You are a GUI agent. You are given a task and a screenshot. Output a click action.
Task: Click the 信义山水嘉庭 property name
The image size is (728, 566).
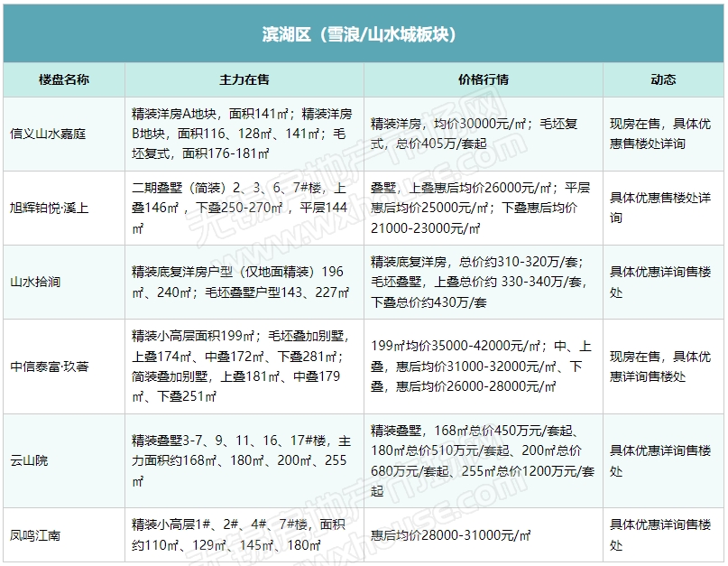[48, 134]
